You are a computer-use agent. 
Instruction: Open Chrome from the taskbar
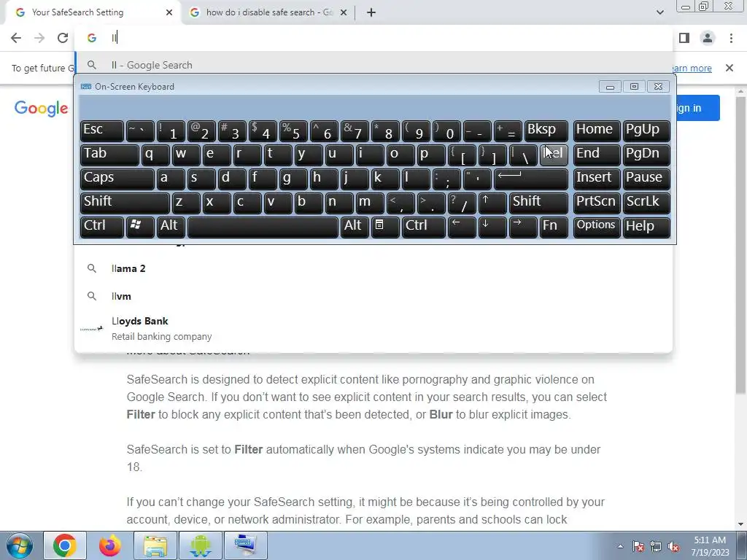coord(65,545)
